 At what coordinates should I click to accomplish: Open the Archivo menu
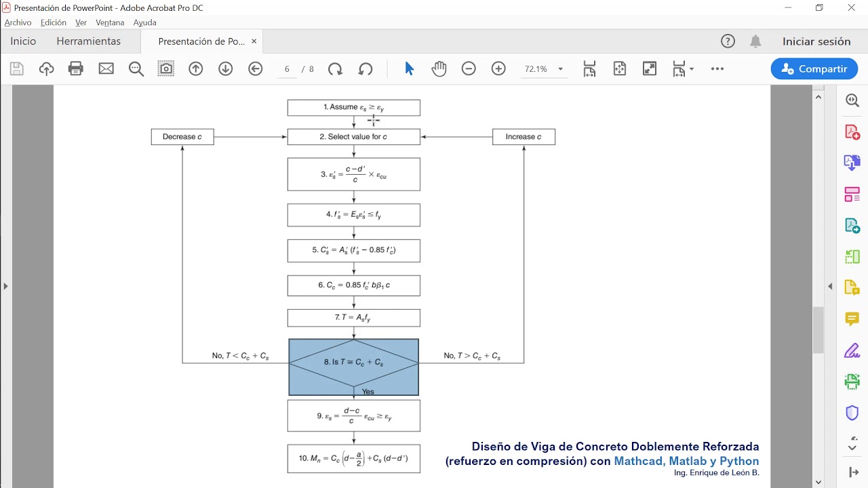click(18, 22)
